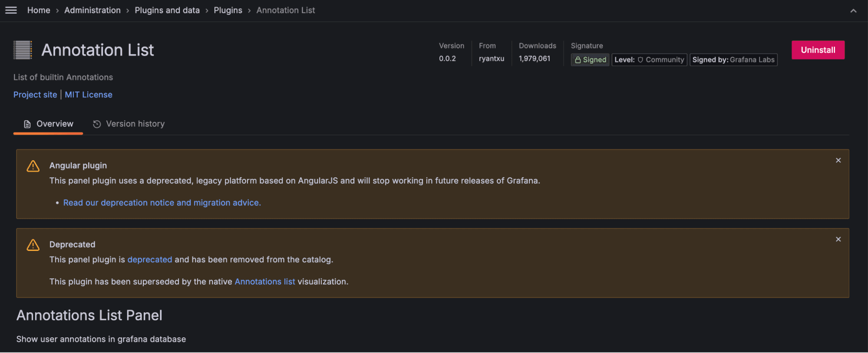The height and width of the screenshot is (353, 868).
Task: Open the Project site link
Action: point(35,95)
